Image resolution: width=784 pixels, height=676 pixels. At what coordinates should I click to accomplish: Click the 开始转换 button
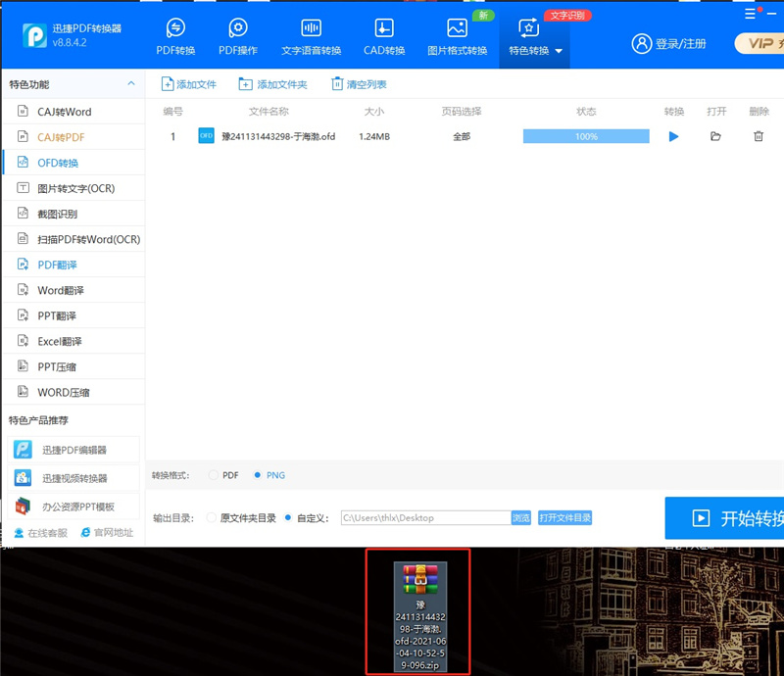[724, 518]
